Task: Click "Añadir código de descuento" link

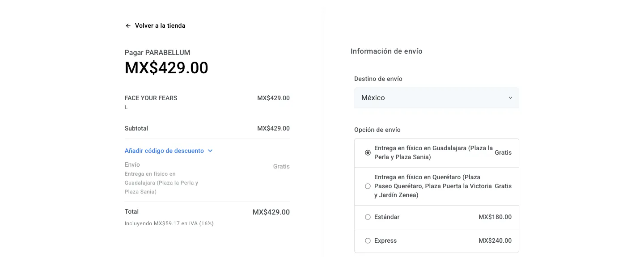Action: coord(164,151)
